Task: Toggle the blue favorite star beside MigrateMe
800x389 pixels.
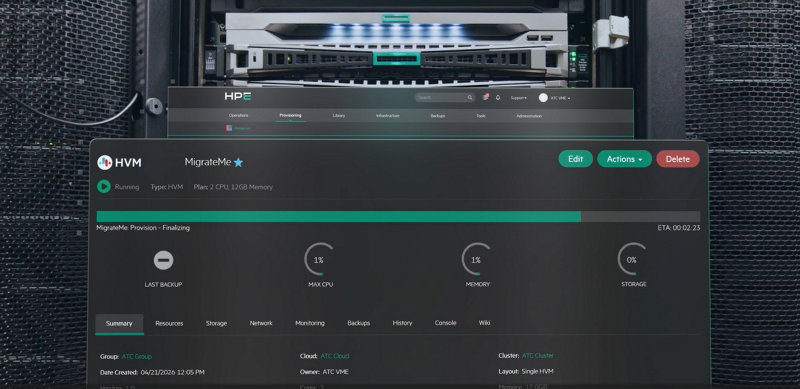Action: (x=238, y=162)
